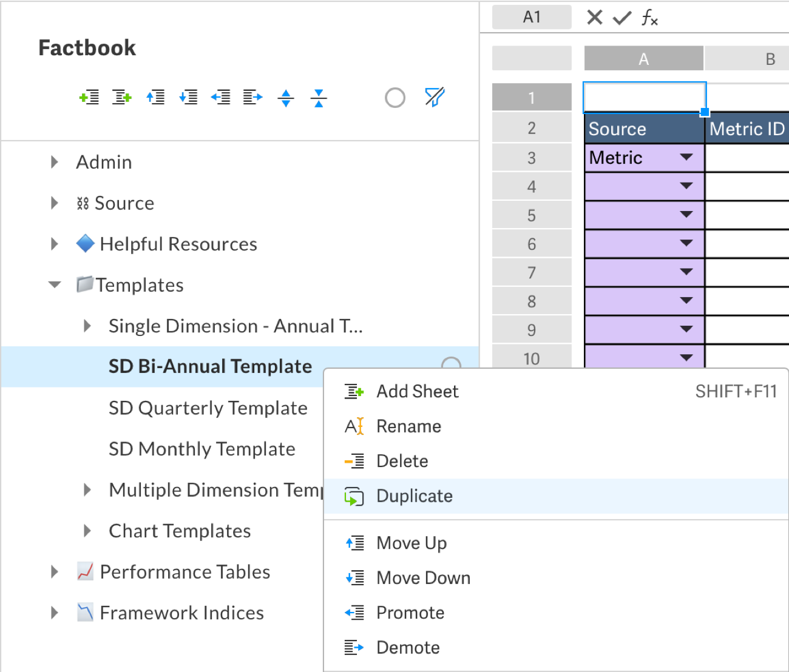Screen dimensions: 789x672
Task: Open the dropdown arrow in row 7
Action: pyautogui.click(x=686, y=272)
